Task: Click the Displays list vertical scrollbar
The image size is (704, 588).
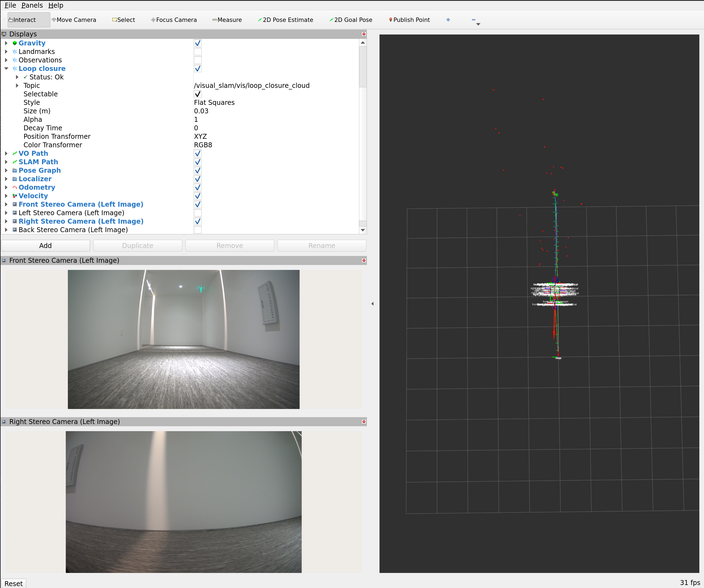Action: 362,67
